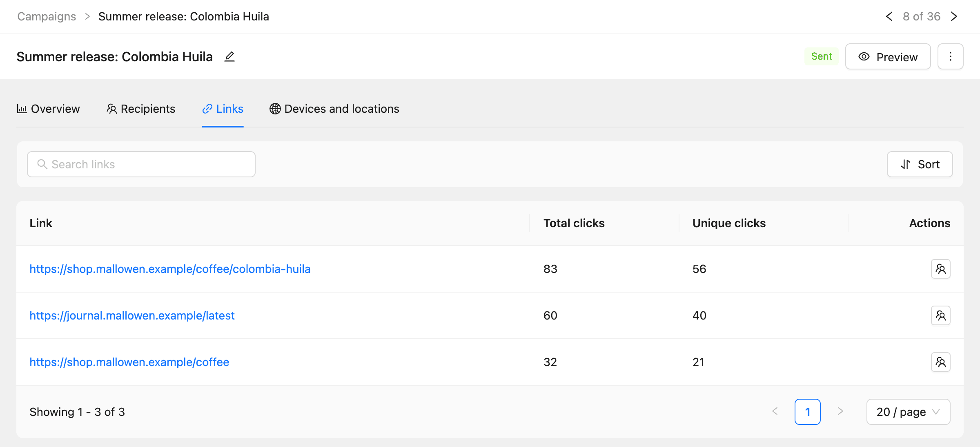This screenshot has width=980, height=447.
Task: Click the edit pencil icon beside campaign title
Action: click(229, 56)
